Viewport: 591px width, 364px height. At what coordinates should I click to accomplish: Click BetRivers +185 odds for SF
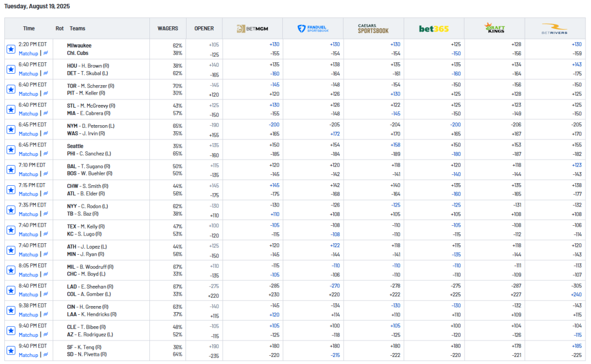pos(577,346)
